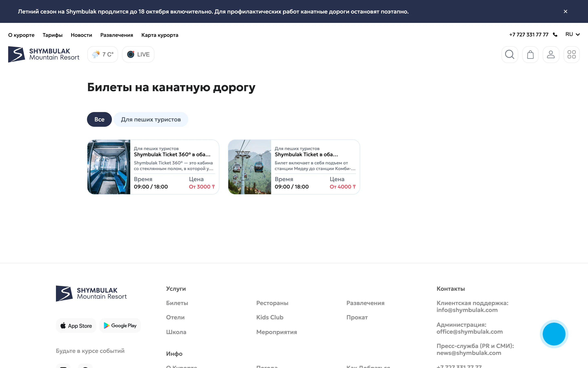The image size is (588, 368).
Task: Open the Отели footer link
Action: [x=175, y=317]
